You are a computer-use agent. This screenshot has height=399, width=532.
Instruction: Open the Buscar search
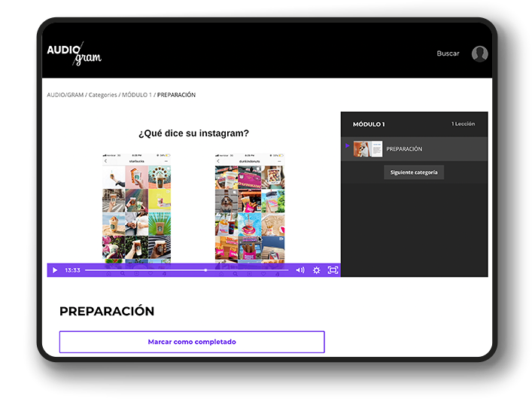click(448, 53)
